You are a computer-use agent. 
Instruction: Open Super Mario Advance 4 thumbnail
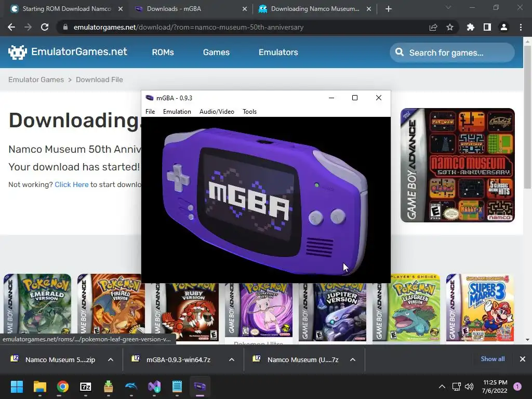(480, 308)
